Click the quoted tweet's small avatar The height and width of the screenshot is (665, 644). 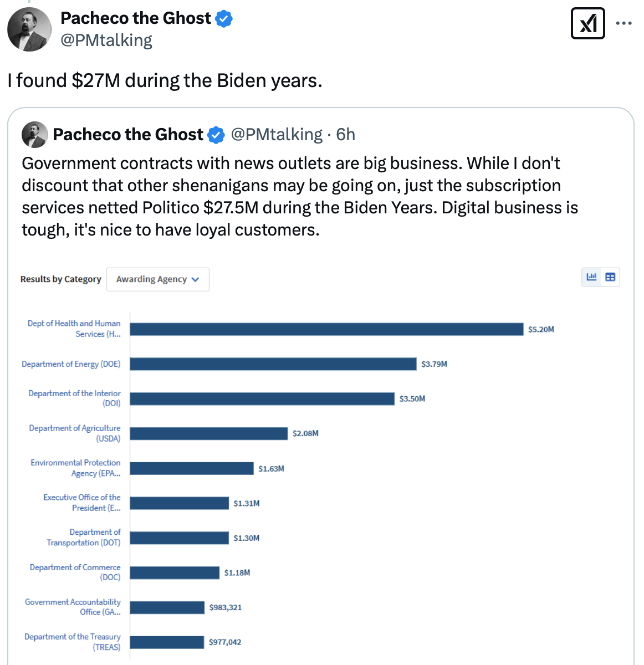(x=34, y=135)
